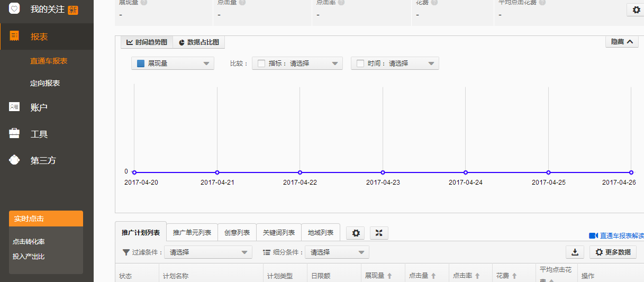Open 直通车报表 in sidebar
Viewport: 644px width, 282px height.
tap(49, 61)
